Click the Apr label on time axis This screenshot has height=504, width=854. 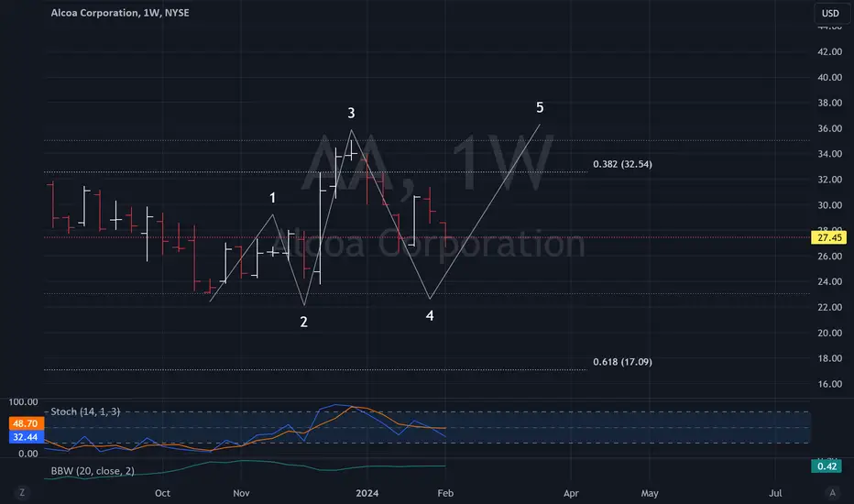[571, 493]
